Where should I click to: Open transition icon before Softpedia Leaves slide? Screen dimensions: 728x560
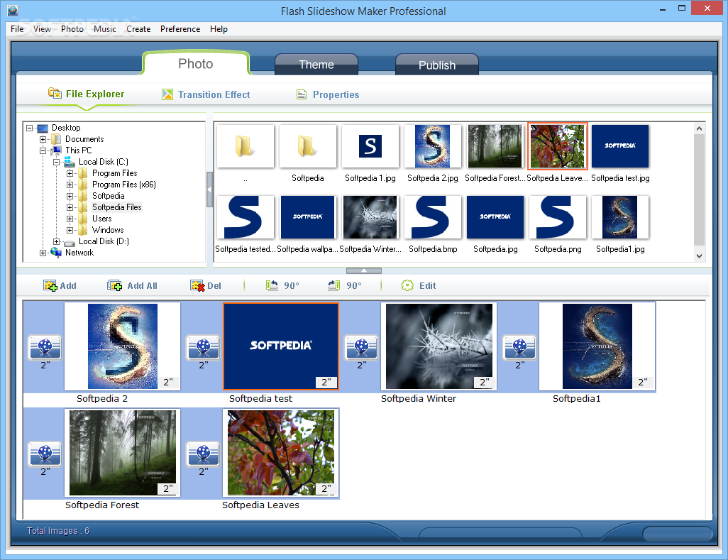coord(203,454)
